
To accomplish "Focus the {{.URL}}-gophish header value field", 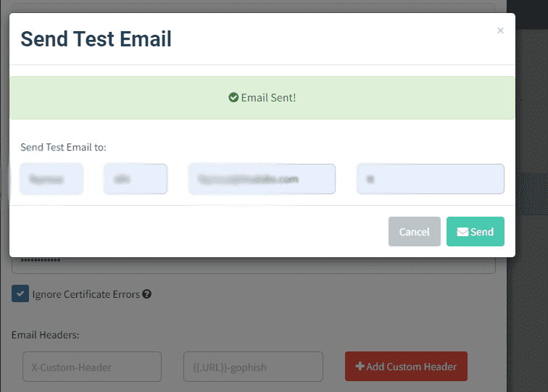I will (253, 367).
